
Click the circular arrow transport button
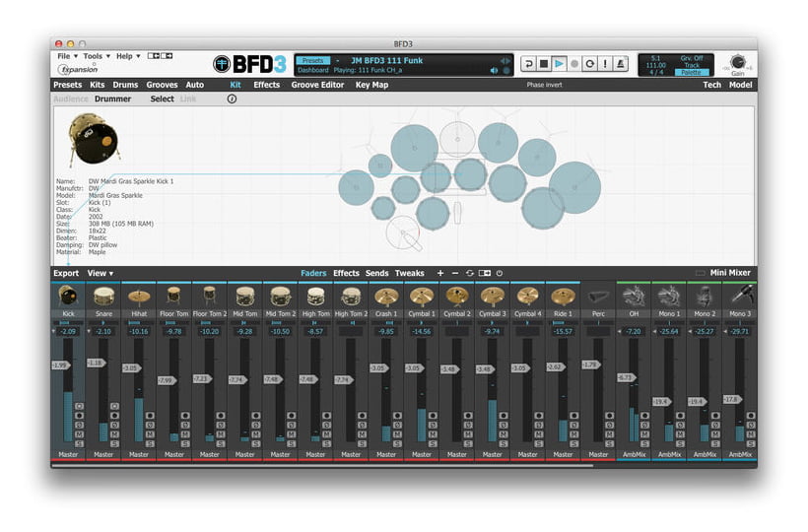[x=590, y=64]
